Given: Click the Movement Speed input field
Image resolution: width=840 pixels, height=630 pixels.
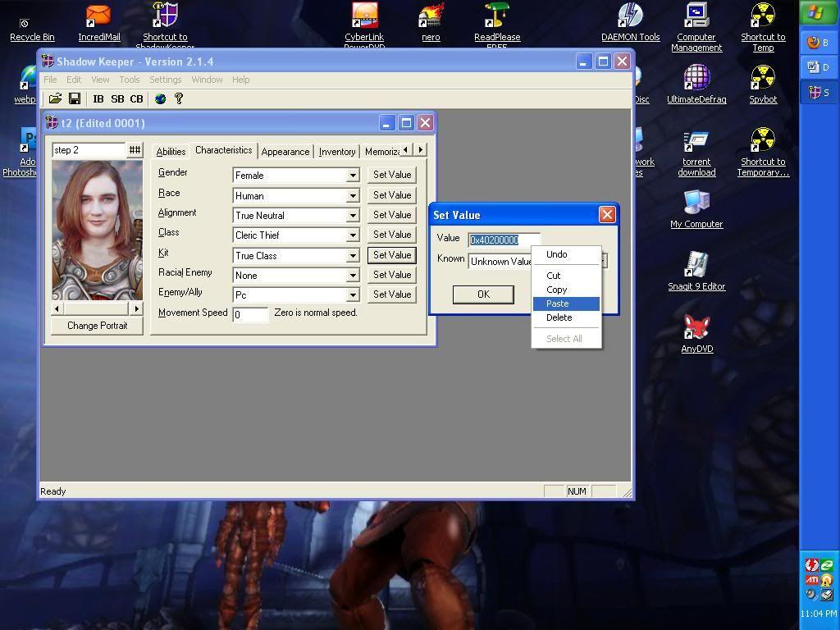Looking at the screenshot, I should 250,315.
